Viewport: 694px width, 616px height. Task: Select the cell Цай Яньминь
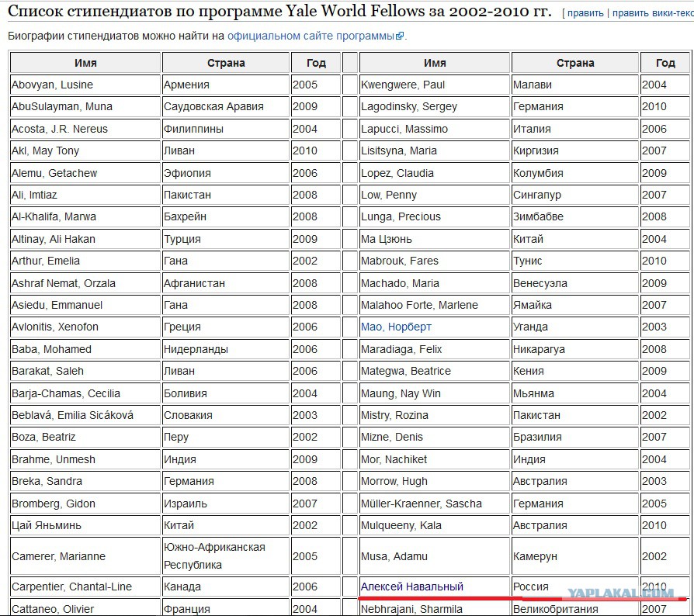pyautogui.click(x=85, y=525)
